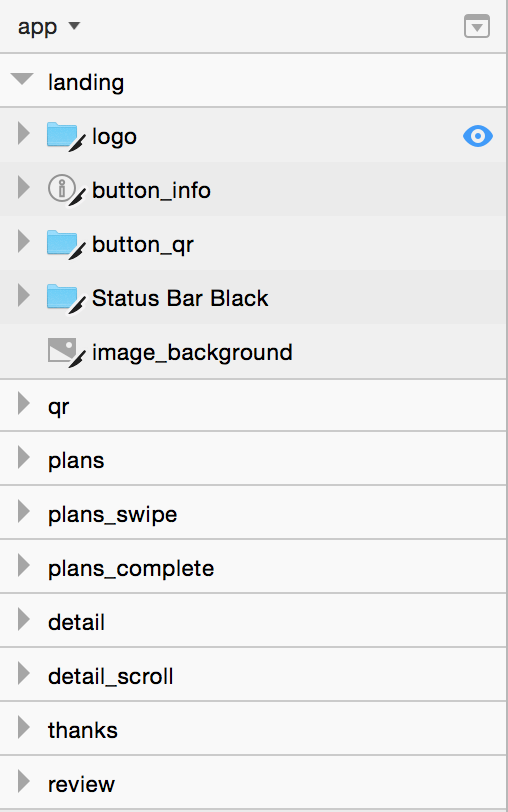Screen dimensions: 508x812
Task: Expand the Status Bar Black group
Action: tap(23, 295)
